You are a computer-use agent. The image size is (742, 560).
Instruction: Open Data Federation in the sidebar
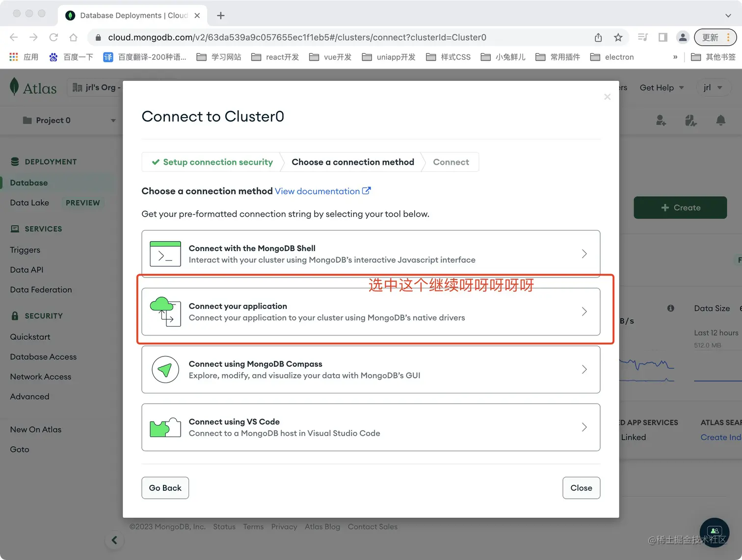pos(41,290)
